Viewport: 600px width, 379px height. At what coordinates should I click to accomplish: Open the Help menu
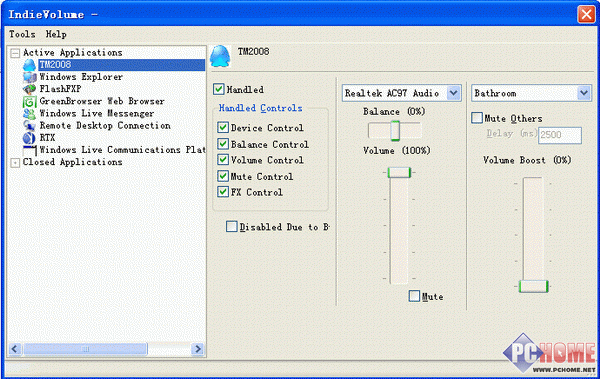click(56, 34)
